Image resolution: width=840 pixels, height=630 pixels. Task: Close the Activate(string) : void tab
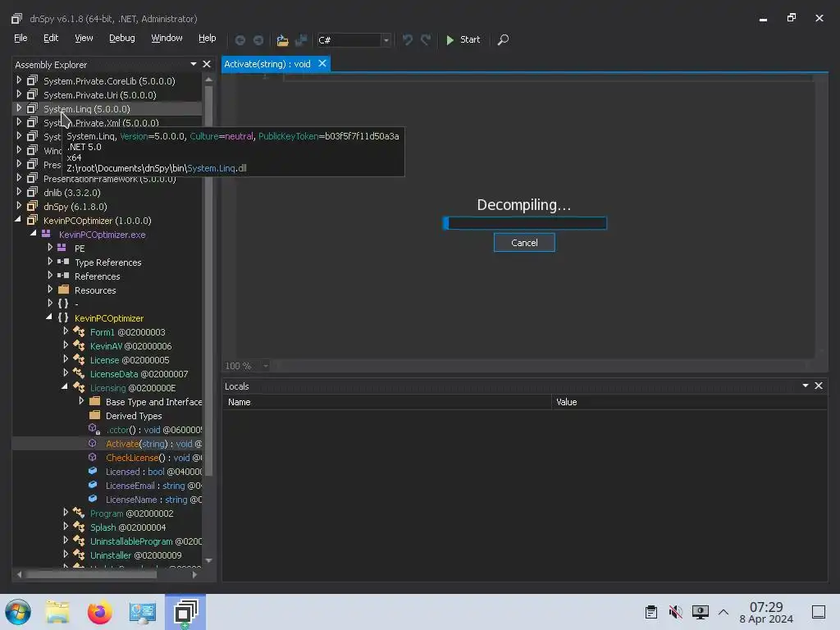[322, 64]
